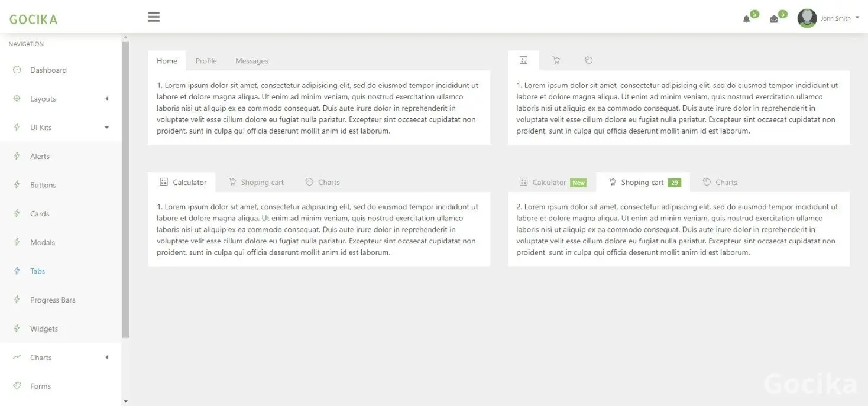Click the Layouts sidebar icon
868x406 pixels.
click(17, 99)
